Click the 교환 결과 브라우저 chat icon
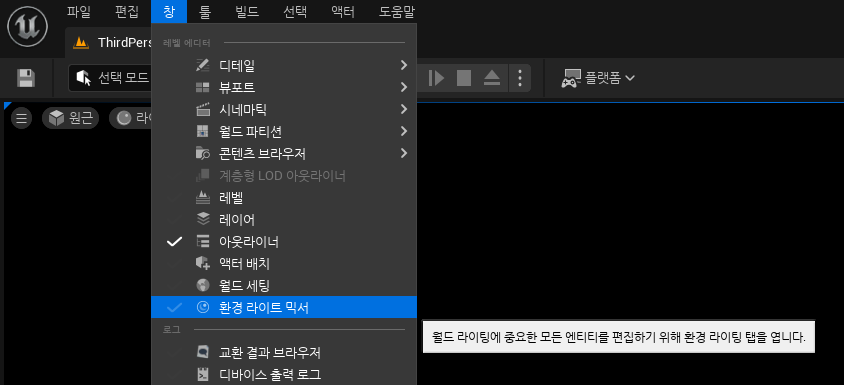Image resolution: width=844 pixels, height=385 pixels. pyautogui.click(x=202, y=352)
